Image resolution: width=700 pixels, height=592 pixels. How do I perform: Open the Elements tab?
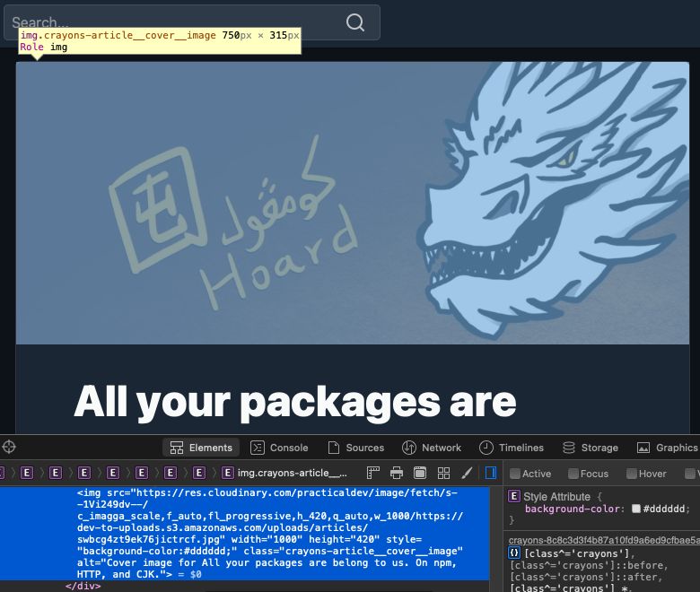point(201,448)
